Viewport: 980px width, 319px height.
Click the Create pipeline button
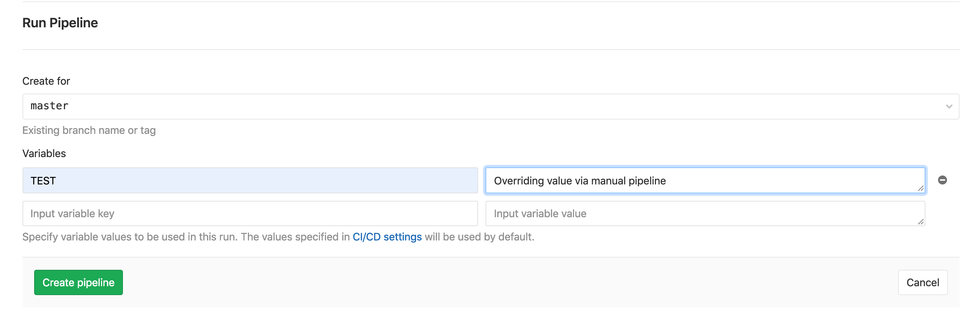pos(79,282)
